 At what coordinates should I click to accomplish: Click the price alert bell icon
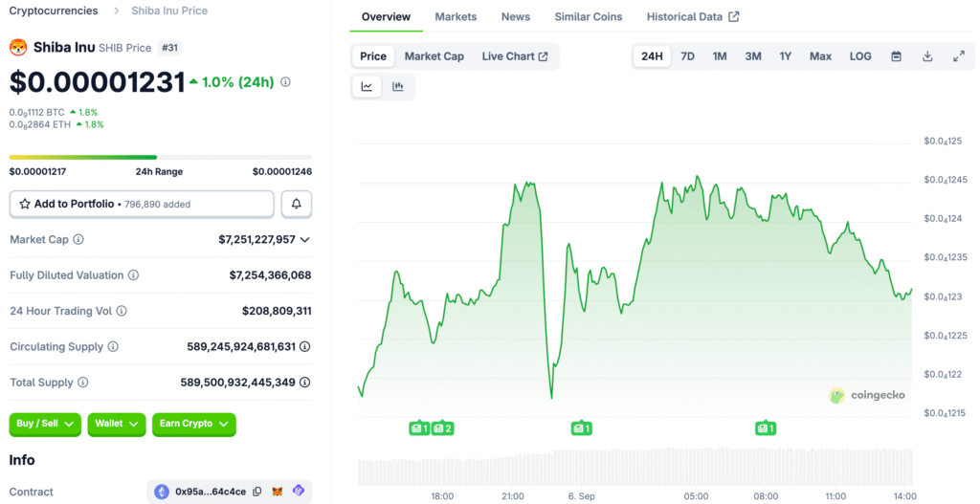pyautogui.click(x=297, y=205)
